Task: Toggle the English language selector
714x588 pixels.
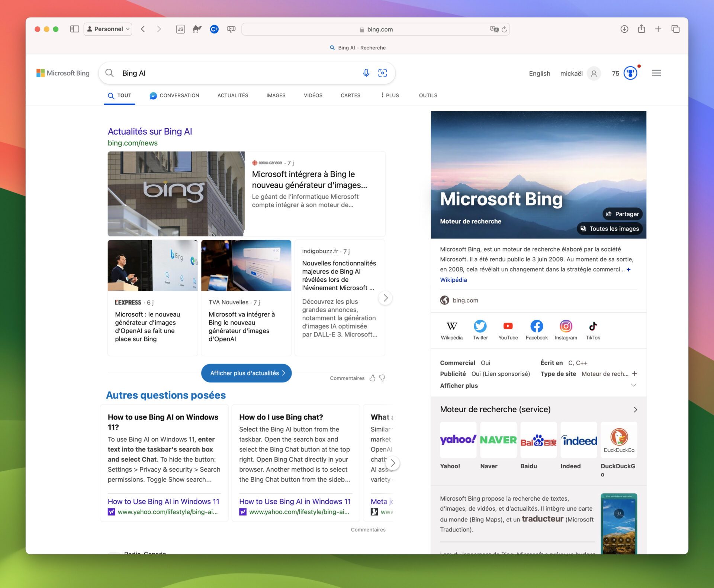Action: click(x=538, y=73)
